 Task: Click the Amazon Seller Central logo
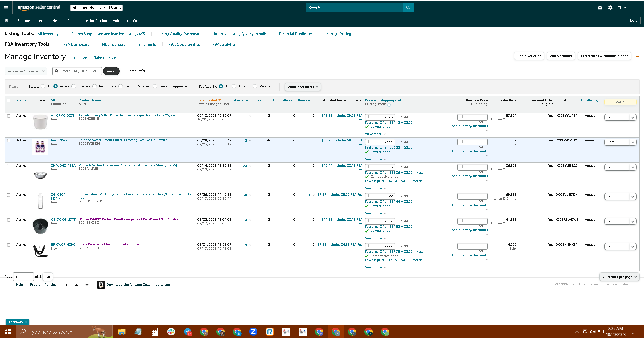[x=39, y=7]
